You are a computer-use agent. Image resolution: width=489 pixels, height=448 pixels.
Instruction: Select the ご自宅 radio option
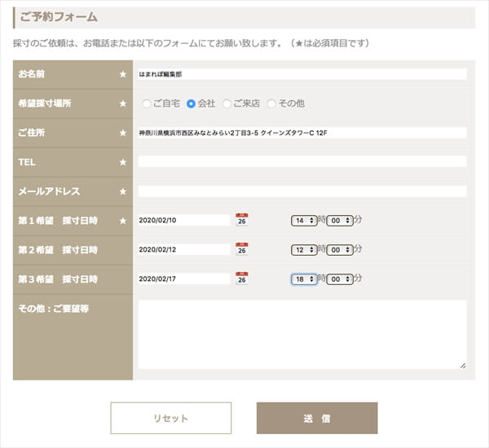(147, 103)
